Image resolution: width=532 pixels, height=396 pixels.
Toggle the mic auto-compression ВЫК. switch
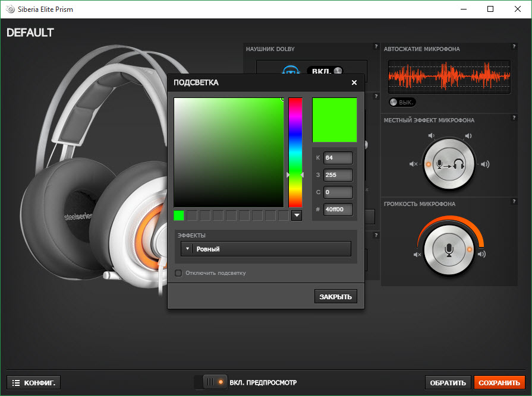(x=402, y=102)
